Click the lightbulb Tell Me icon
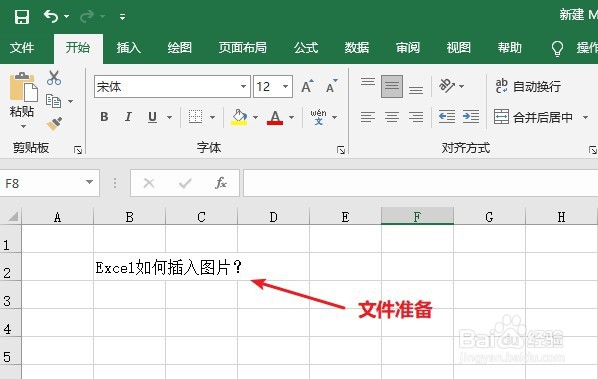598x379 pixels. tap(557, 49)
